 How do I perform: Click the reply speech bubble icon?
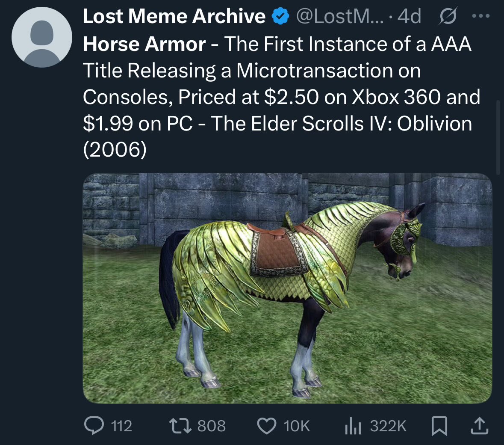click(94, 425)
